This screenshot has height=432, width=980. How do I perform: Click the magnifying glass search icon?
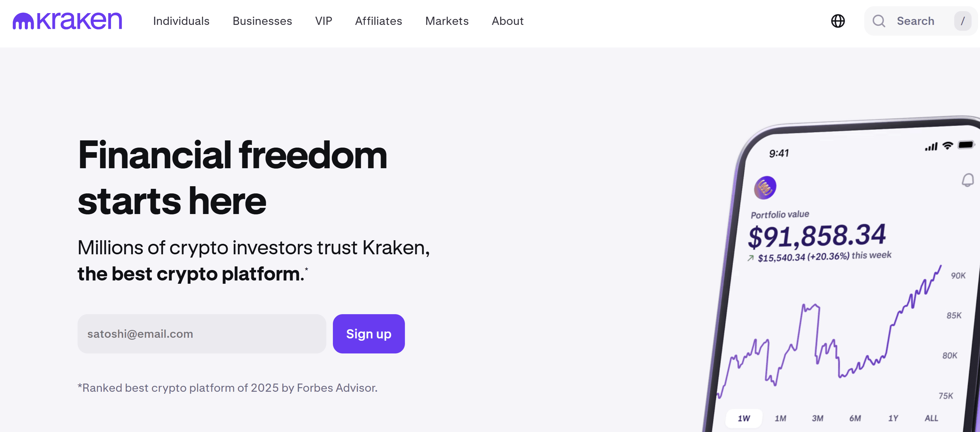[879, 21]
